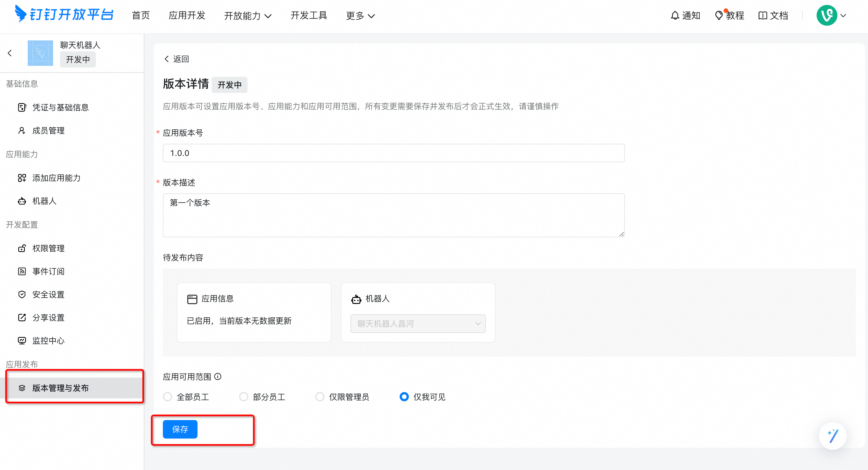868x470 pixels.
Task: Click the 权限管理 lock icon
Action: point(22,248)
